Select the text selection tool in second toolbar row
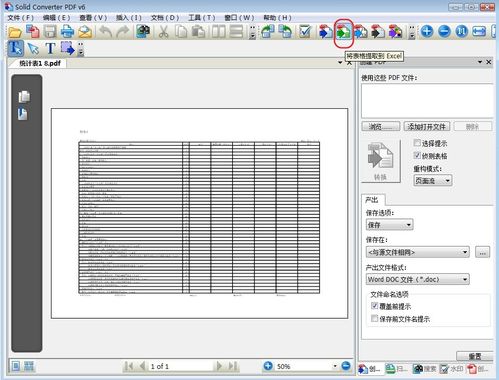499x380 pixels. (16, 49)
